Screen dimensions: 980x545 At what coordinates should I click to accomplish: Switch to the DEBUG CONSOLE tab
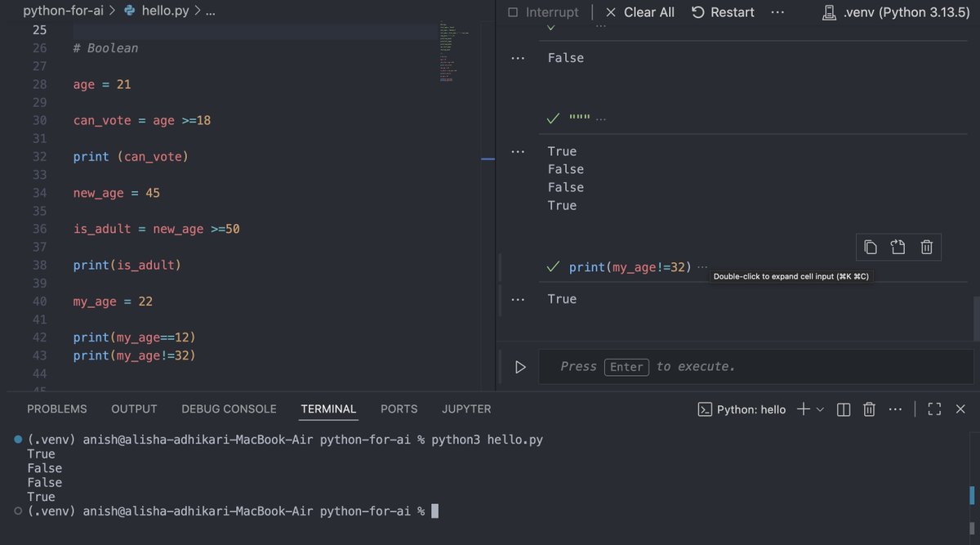(229, 409)
